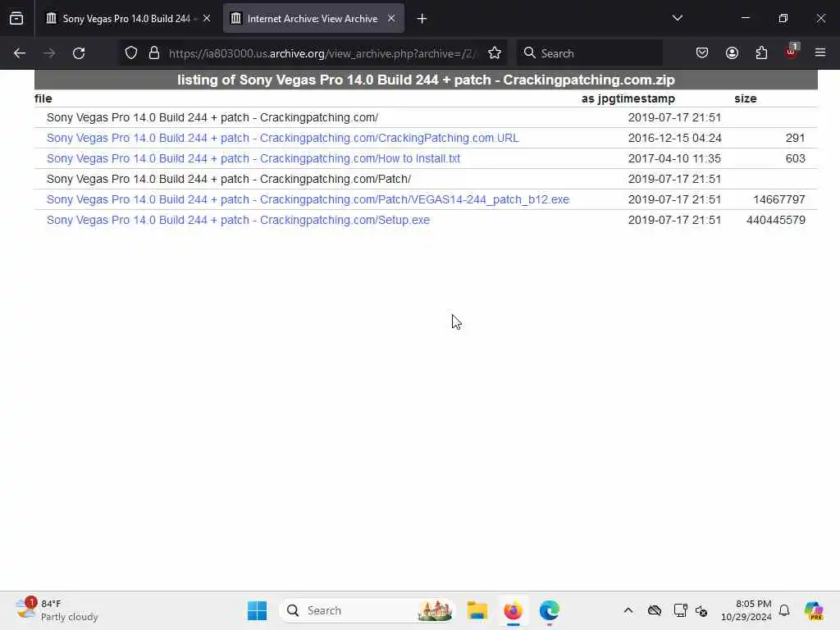This screenshot has height=630, width=840.
Task: Open the weather widget showing 84°F
Action: 57,610
